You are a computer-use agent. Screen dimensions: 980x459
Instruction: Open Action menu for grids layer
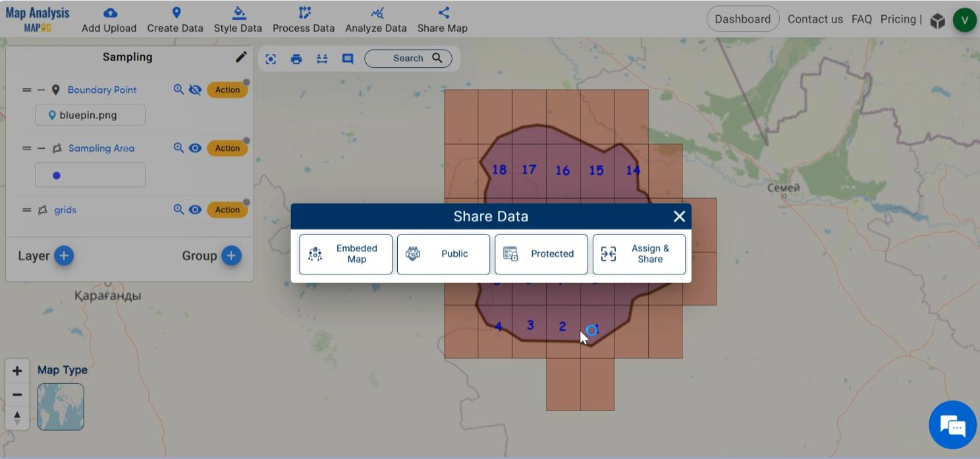[227, 209]
